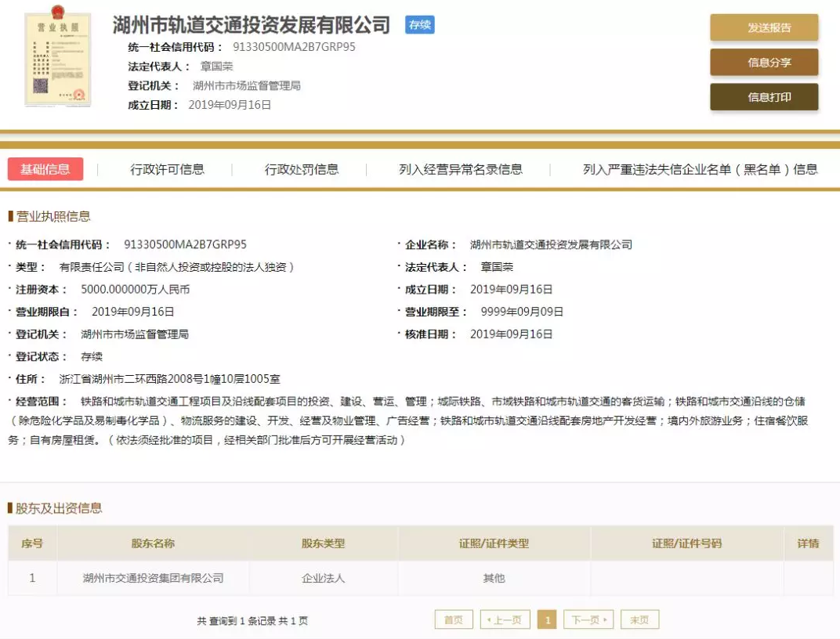840x639 pixels.
Task: Click the 股东类型 column header
Action: click(x=323, y=543)
